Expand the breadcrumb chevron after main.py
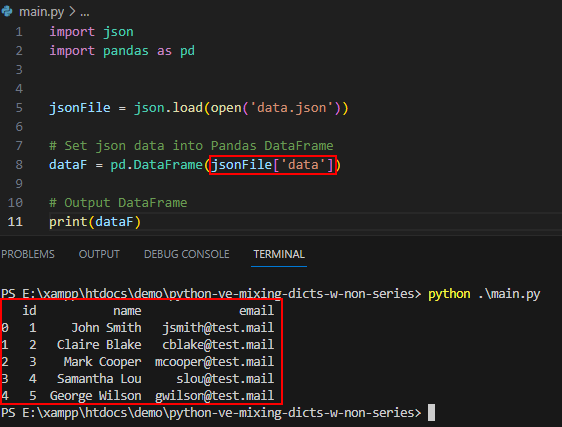Viewport: 562px width, 427px height. 72,12
